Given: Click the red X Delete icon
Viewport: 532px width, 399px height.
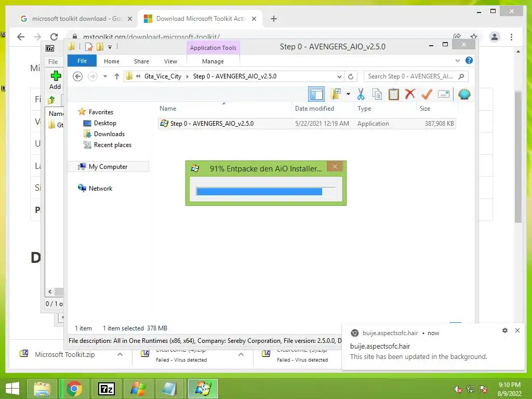Looking at the screenshot, I should click(410, 94).
